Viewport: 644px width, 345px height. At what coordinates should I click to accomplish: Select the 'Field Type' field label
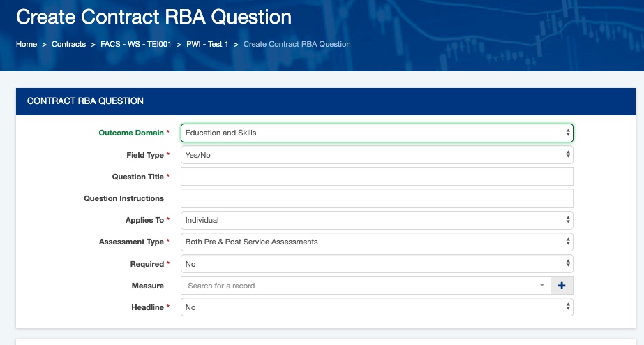[x=145, y=155]
